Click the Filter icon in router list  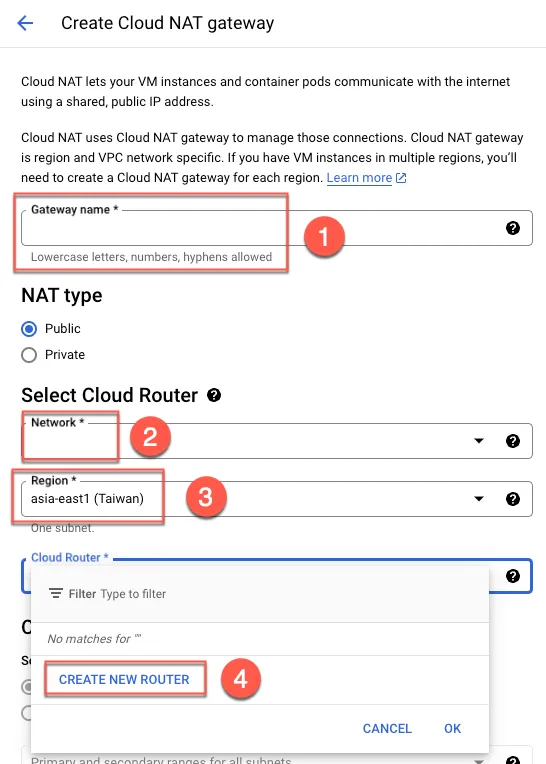(x=56, y=593)
